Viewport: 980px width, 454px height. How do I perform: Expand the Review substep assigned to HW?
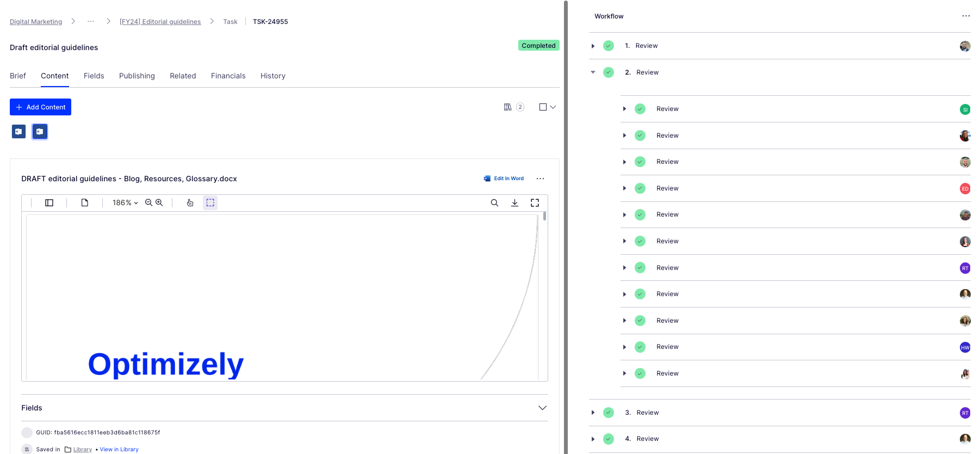(624, 347)
